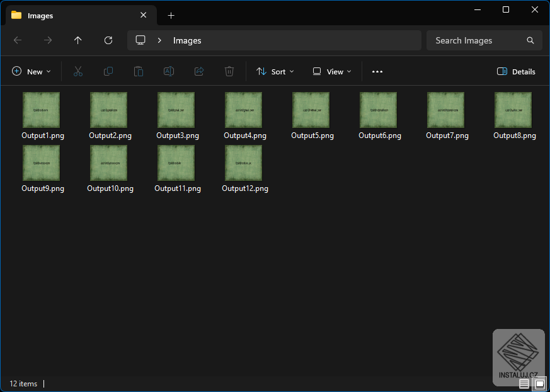Screen dimensions: 550x392
Task: Expand the address bar chevron before Images
Action: coord(159,40)
